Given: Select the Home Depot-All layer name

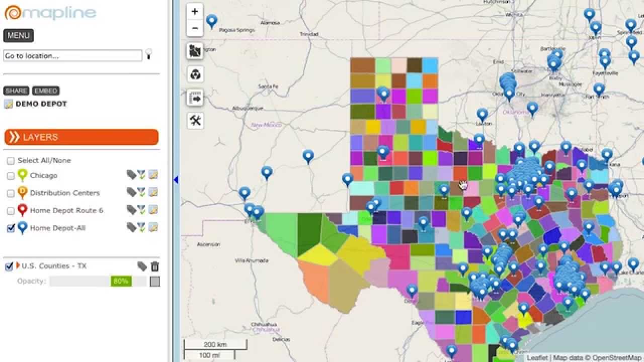Looking at the screenshot, I should [58, 228].
